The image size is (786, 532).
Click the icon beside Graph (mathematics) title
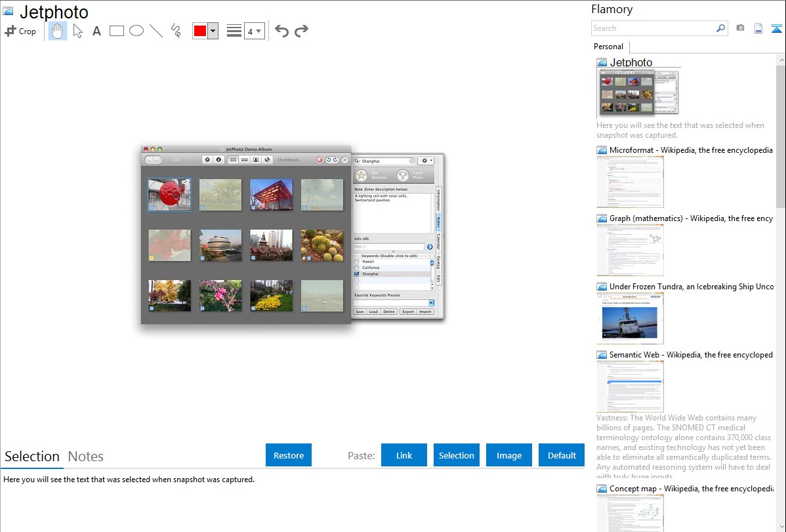pos(602,218)
